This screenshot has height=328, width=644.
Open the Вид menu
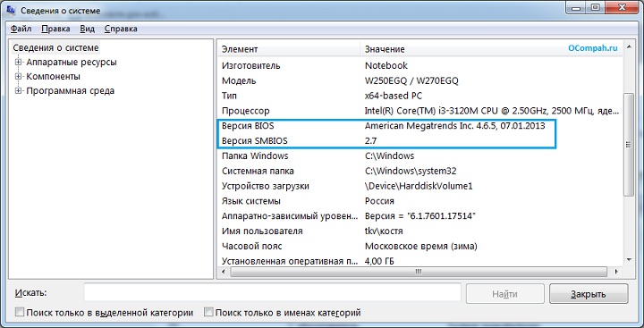coord(87,29)
